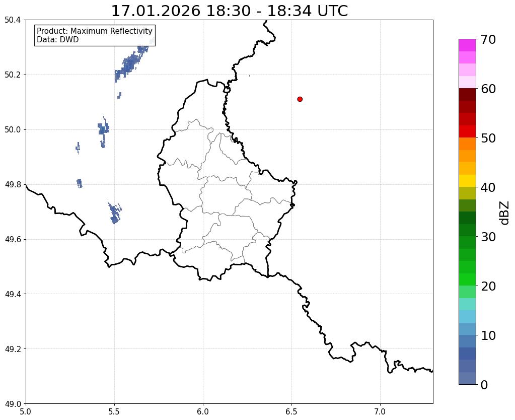
Task: Click the yellow colorbar swatch above 40
Action: 467,181
